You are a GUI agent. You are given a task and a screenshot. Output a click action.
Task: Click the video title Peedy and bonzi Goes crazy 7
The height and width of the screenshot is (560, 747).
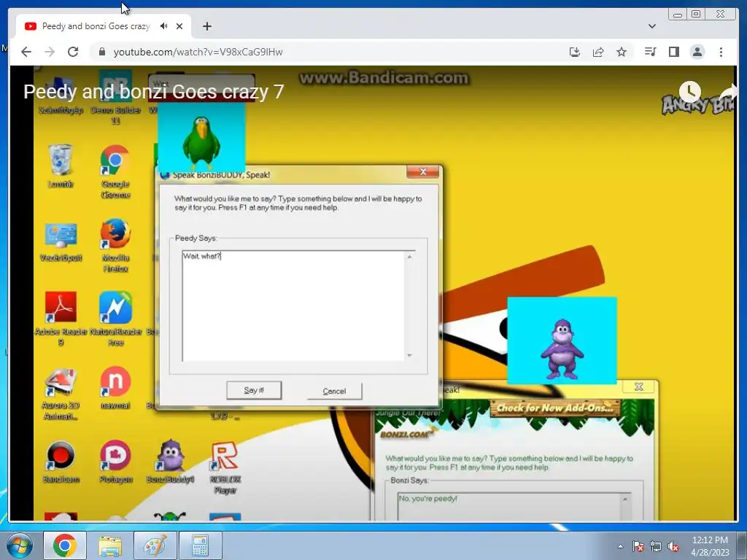coord(153,91)
